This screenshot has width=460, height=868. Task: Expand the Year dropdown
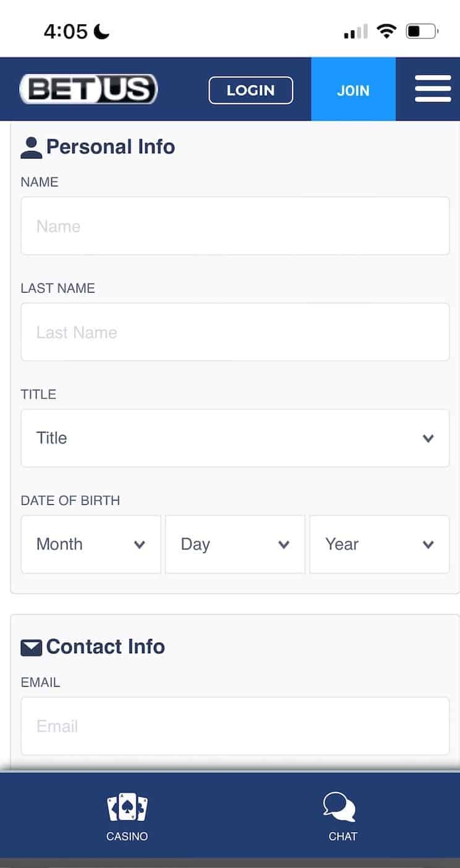click(379, 544)
